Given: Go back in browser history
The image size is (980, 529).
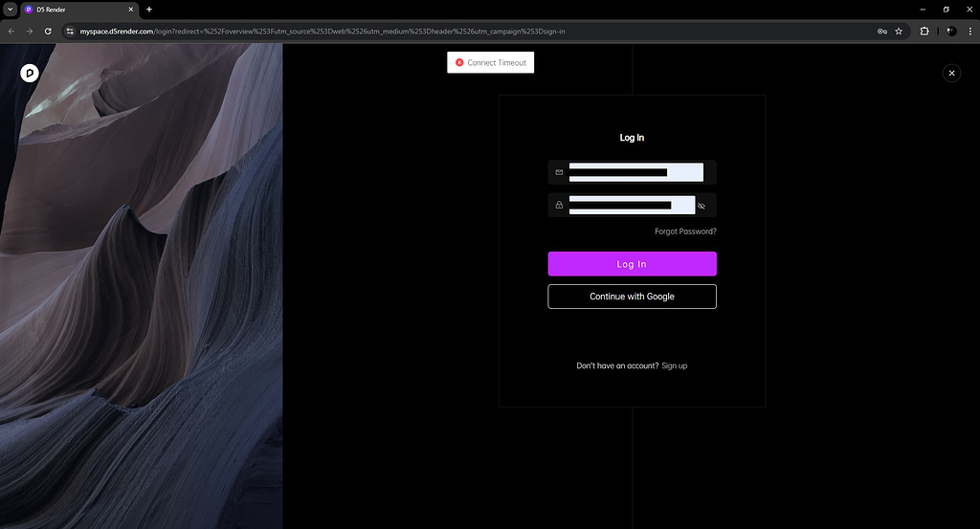Looking at the screenshot, I should coord(11,32).
